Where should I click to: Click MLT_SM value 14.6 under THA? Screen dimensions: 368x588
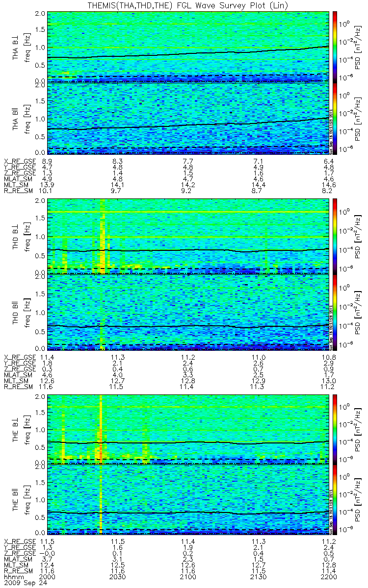[x=329, y=185]
